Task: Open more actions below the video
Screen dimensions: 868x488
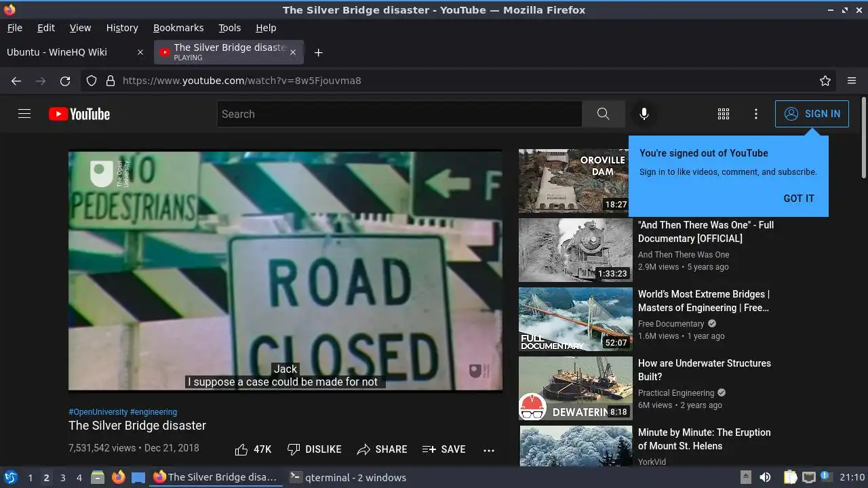Action: pos(489,449)
